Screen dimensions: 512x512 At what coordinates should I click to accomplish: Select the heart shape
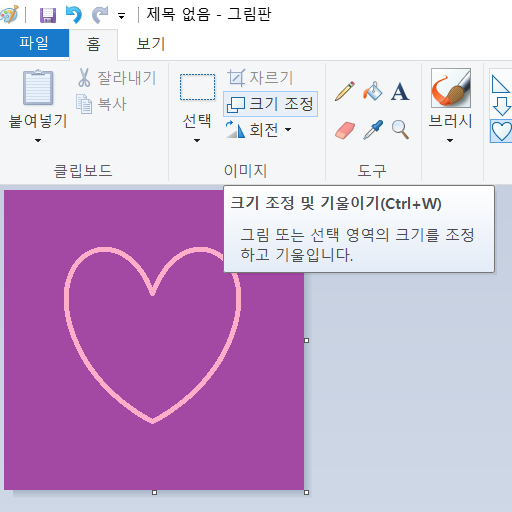[501, 131]
